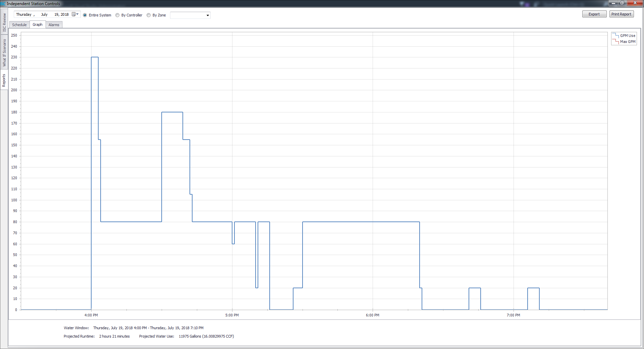Image resolution: width=644 pixels, height=349 pixels.
Task: Click the Independent Station Controls app icon
Action: tap(3, 3)
